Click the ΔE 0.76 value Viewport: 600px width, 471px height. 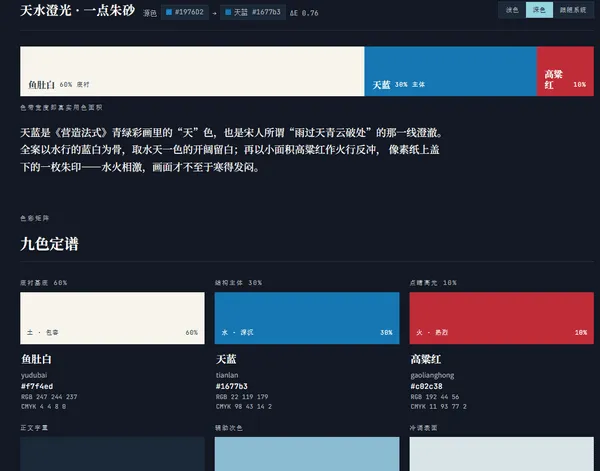coord(304,13)
